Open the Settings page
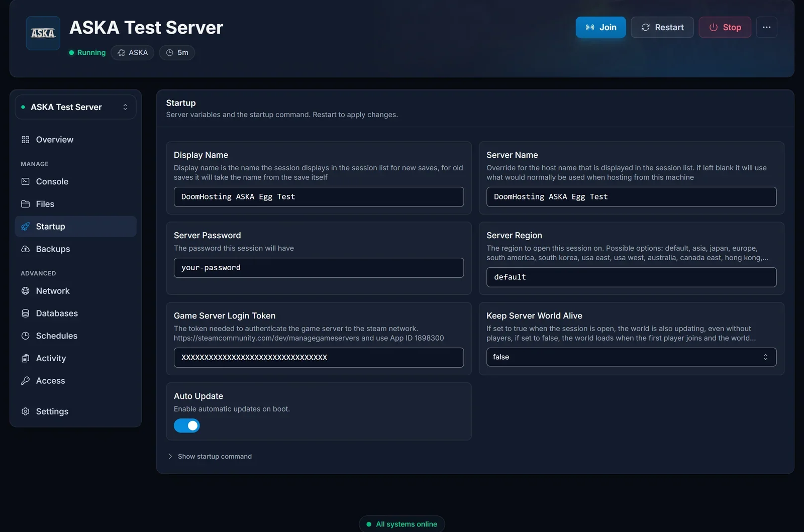The image size is (804, 532). point(75,411)
